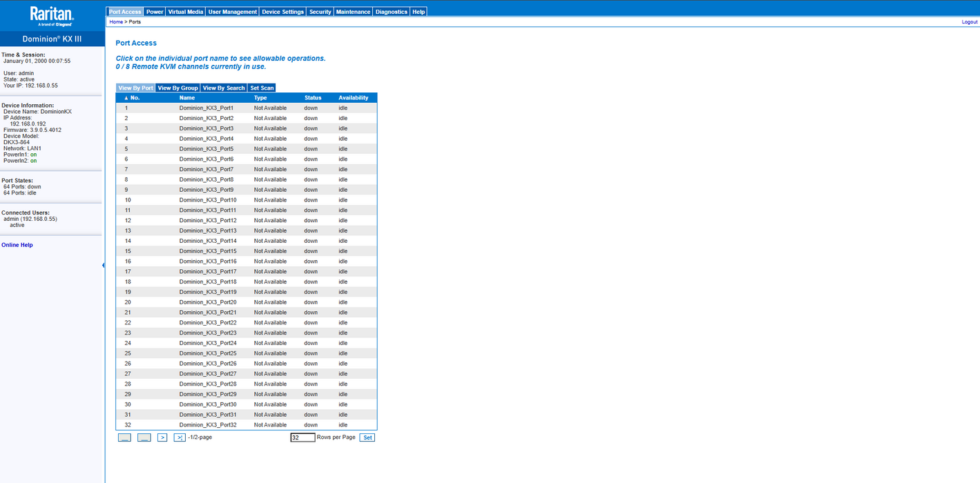Click the Rows per Page input field
Image resolution: width=980 pixels, height=483 pixels.
pos(302,437)
